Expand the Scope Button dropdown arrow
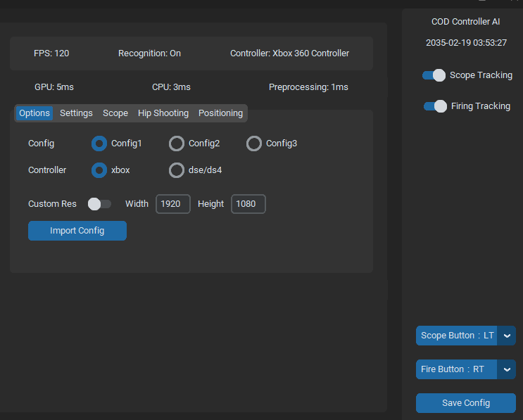The height and width of the screenshot is (420, 523). pos(507,336)
